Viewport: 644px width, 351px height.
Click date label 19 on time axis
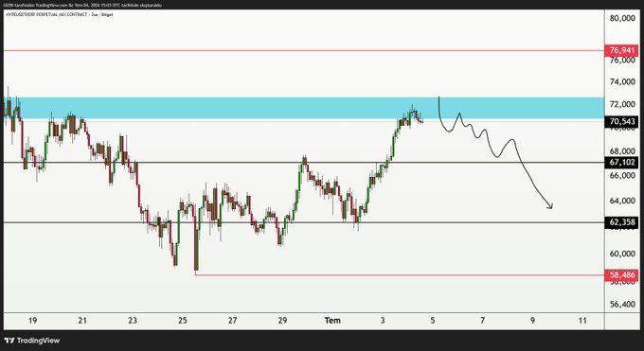[x=32, y=321]
